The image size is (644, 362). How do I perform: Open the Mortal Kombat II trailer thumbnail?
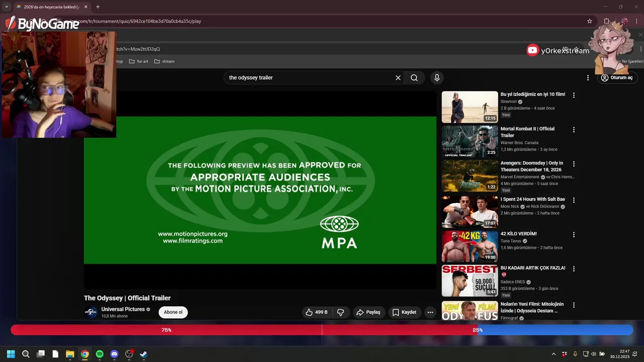[470, 141]
